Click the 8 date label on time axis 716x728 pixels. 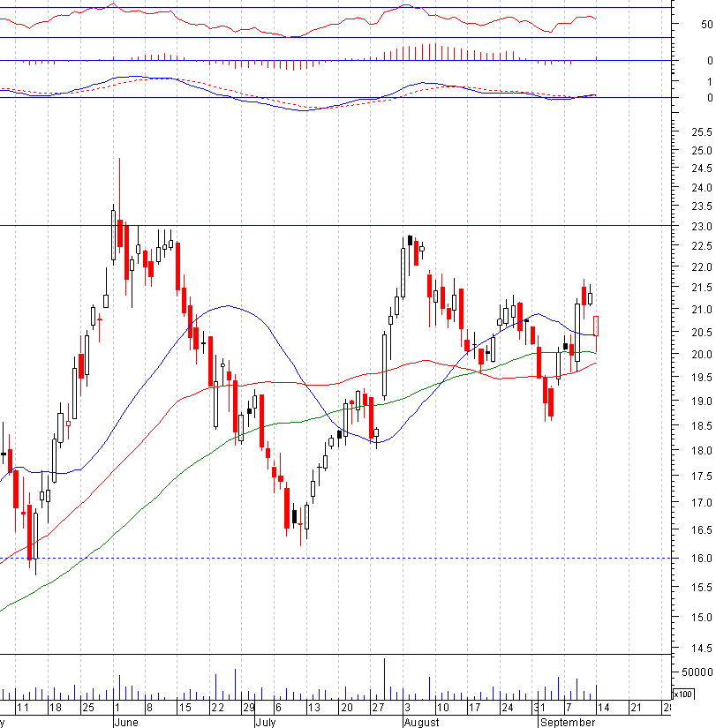[x=149, y=708]
